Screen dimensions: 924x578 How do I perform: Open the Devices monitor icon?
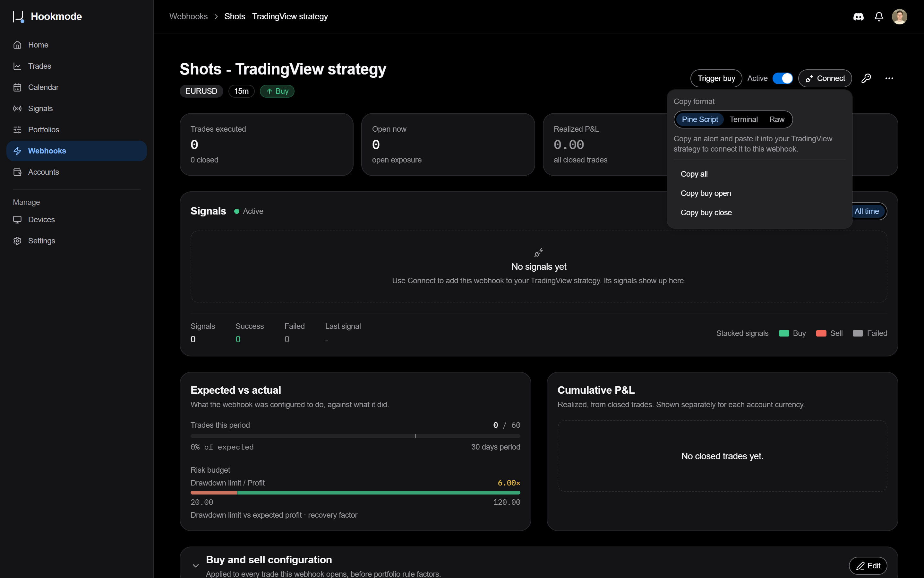[x=17, y=219]
